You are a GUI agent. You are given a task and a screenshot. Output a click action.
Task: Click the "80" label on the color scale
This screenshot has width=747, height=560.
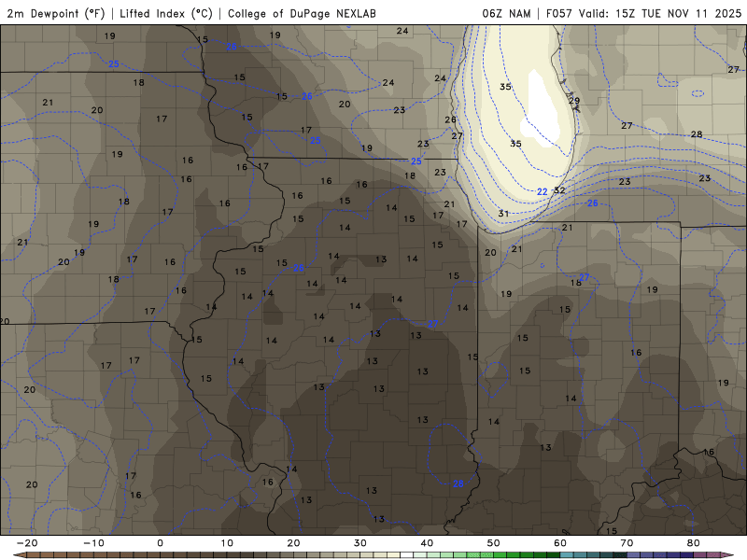coord(694,543)
